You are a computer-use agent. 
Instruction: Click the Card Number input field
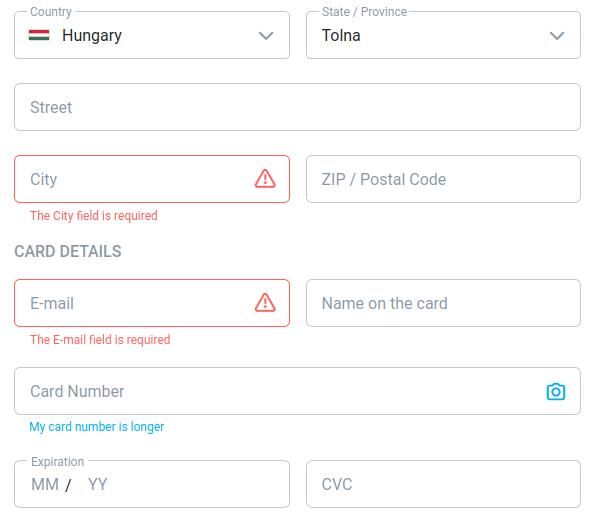coord(297,391)
